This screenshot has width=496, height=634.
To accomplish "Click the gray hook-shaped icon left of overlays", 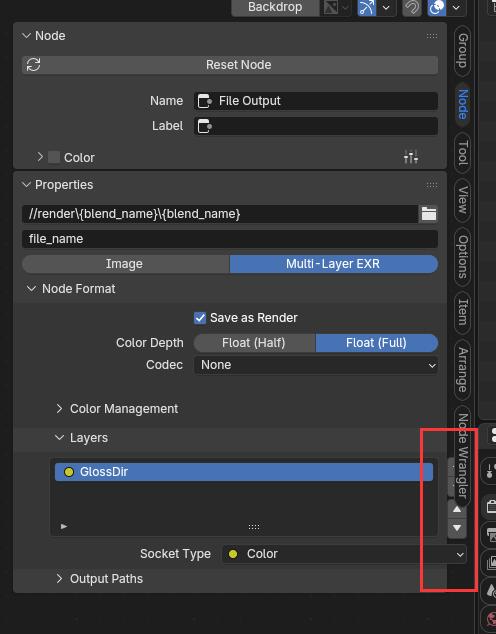I will (x=412, y=7).
